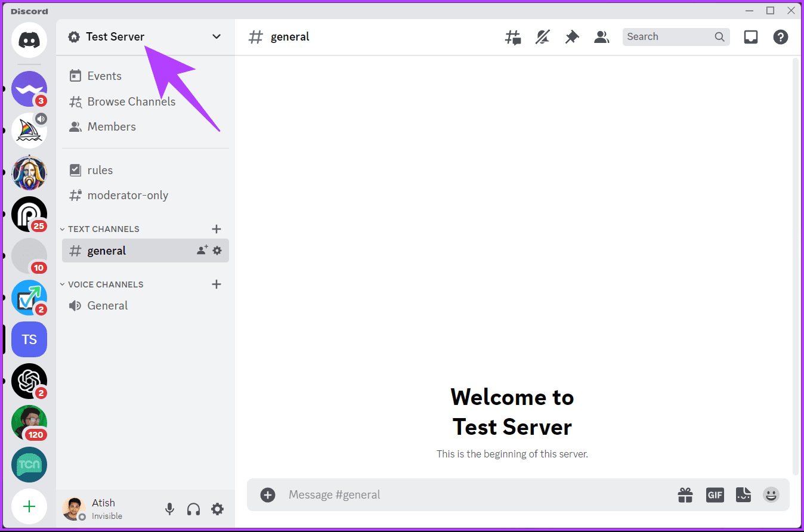Image resolution: width=804 pixels, height=532 pixels.
Task: Open the help icon
Action: (x=780, y=36)
